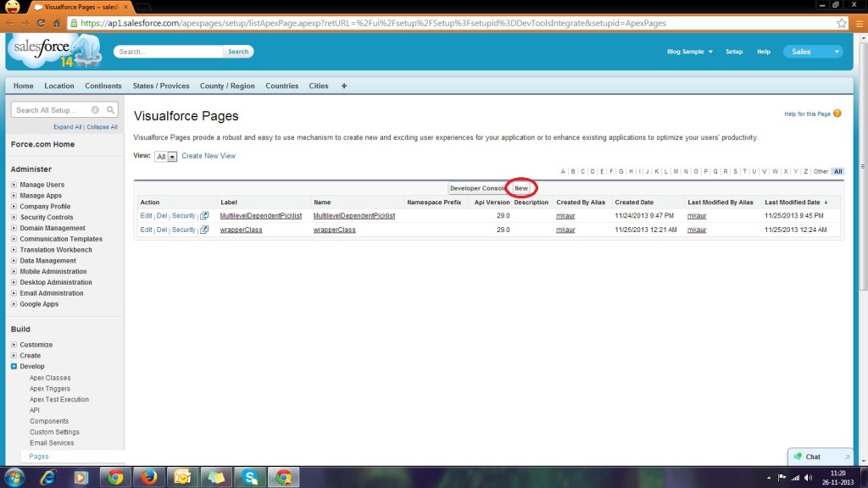Expand the Manage Users section
This screenshot has width=868, height=488.
pyautogui.click(x=14, y=184)
